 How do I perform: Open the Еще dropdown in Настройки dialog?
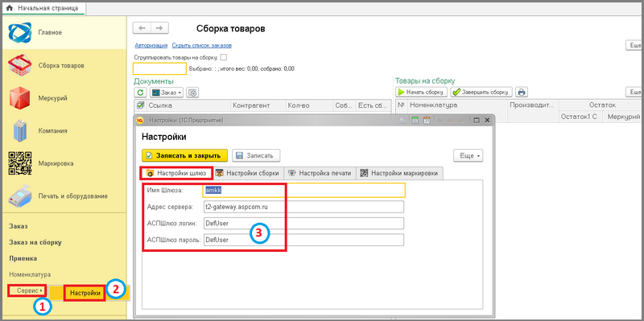(x=469, y=156)
